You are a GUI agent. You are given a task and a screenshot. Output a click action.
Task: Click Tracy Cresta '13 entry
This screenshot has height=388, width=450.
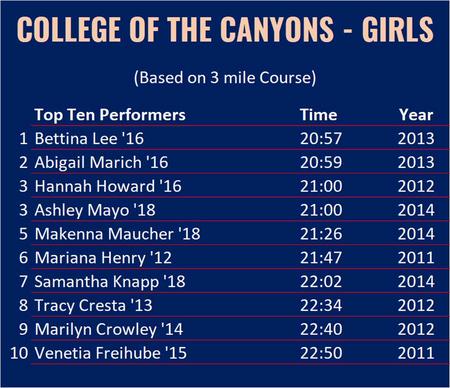[x=93, y=305]
